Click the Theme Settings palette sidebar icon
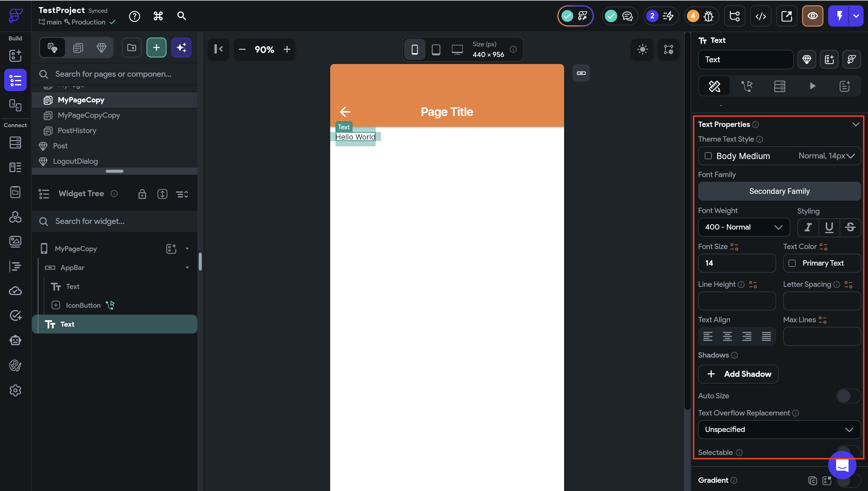This screenshot has width=868, height=491. pyautogui.click(x=15, y=365)
